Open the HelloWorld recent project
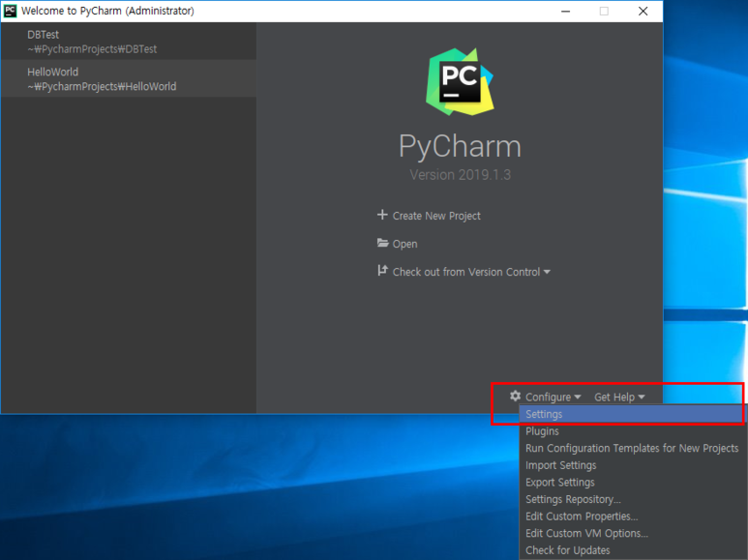The image size is (748, 560). coord(129,78)
